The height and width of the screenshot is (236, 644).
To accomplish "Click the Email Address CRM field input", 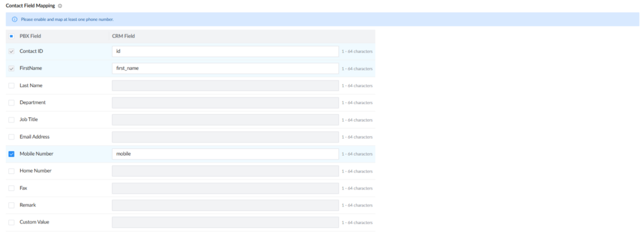I will (225, 137).
